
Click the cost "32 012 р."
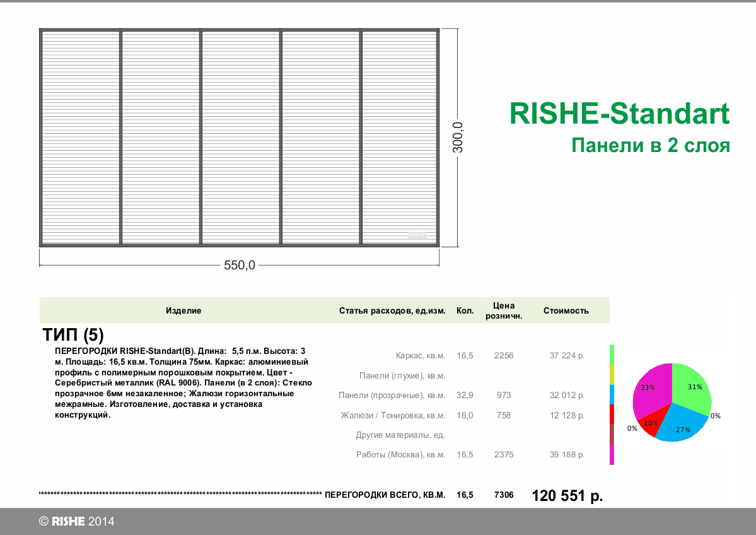pos(567,396)
